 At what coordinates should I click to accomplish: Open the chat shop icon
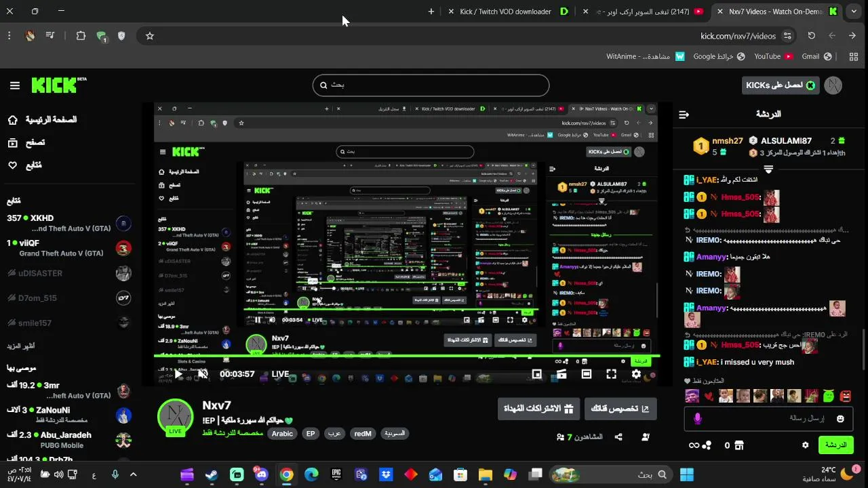click(739, 445)
